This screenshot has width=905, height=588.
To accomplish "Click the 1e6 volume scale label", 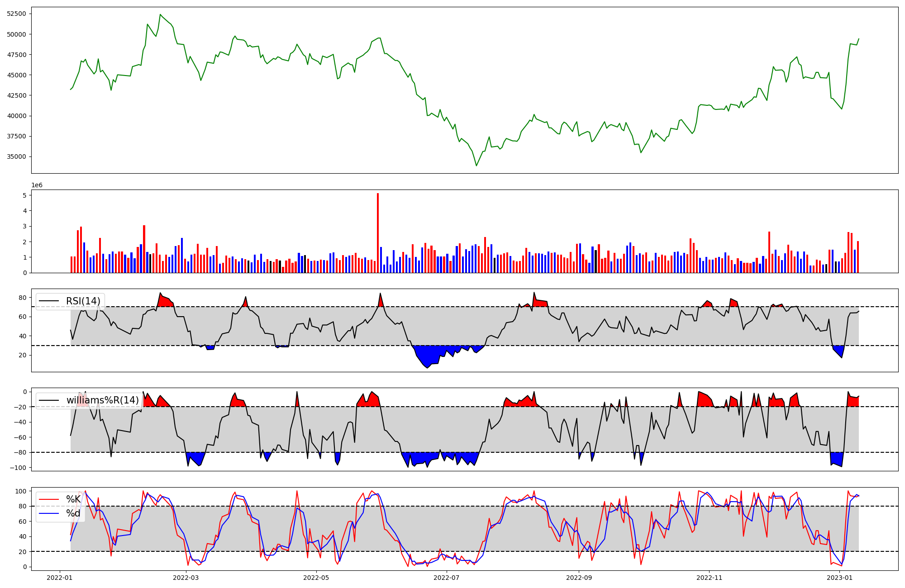I will (x=37, y=185).
